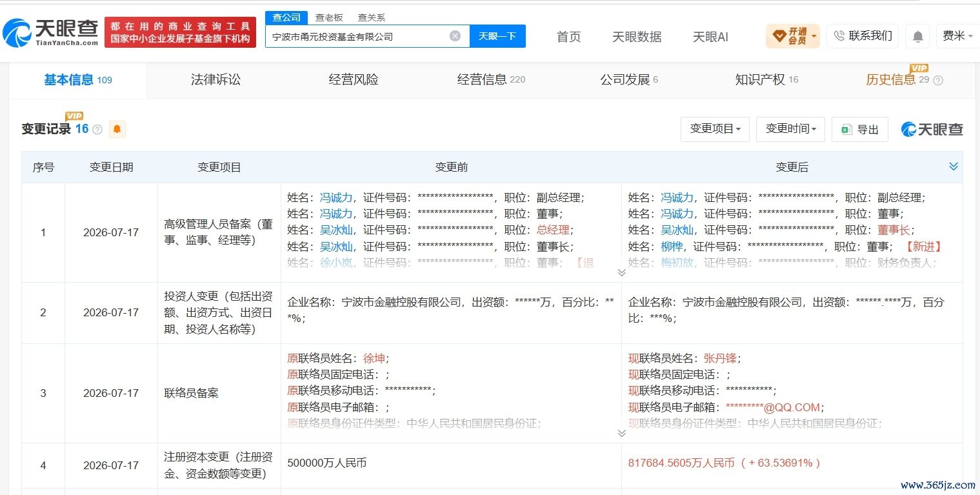Click the 变更前 column header
980x495 pixels.
click(x=451, y=167)
